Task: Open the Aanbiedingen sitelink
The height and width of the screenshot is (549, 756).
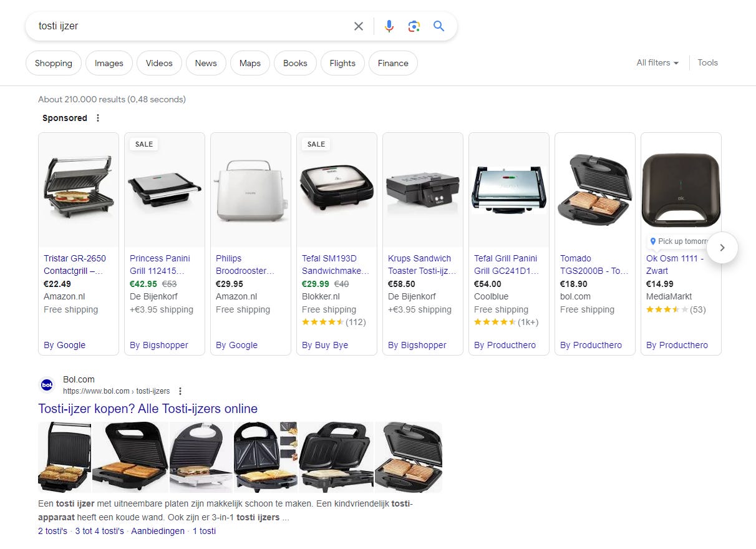Action: pos(157,531)
